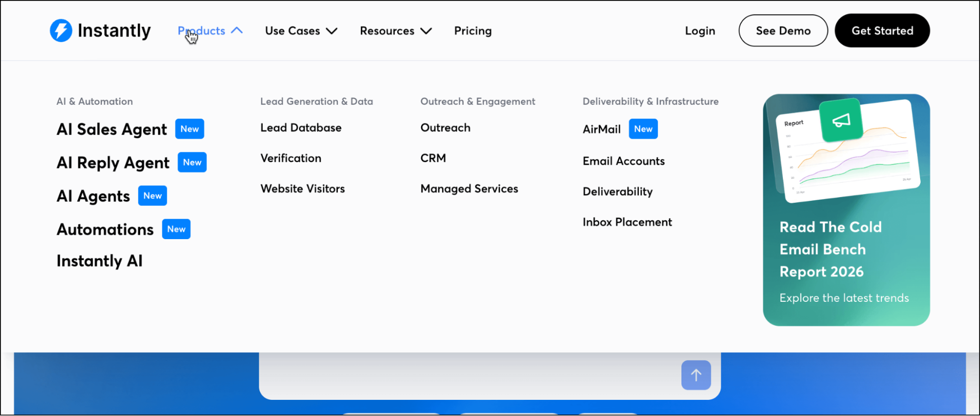Click the Deliverability & Infrastructure heading

[651, 101]
